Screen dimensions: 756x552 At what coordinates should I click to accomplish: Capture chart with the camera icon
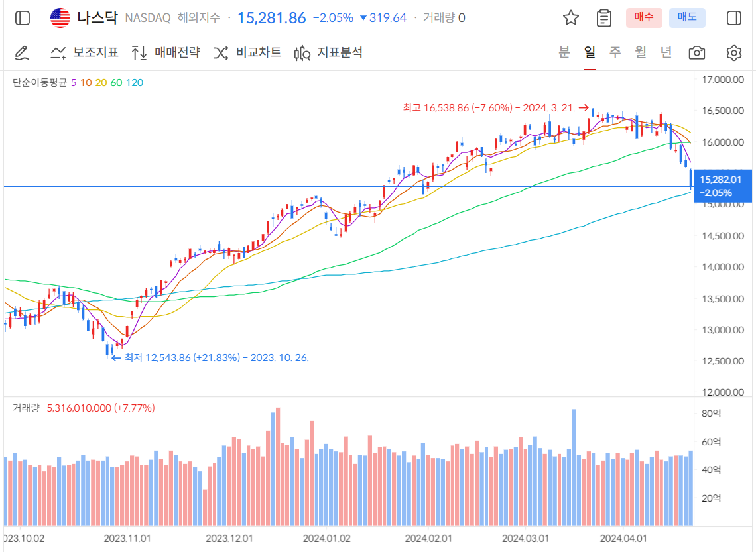coord(697,52)
